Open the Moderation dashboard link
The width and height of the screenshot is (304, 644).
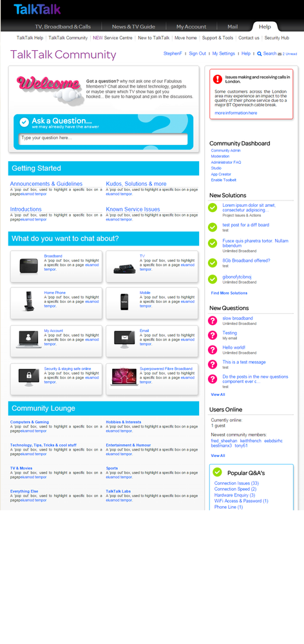coord(220,157)
